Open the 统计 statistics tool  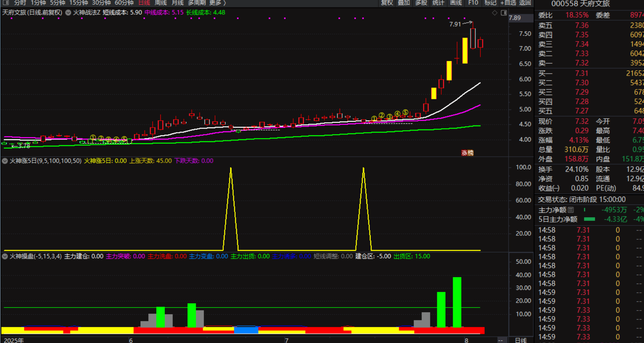click(x=438, y=3)
